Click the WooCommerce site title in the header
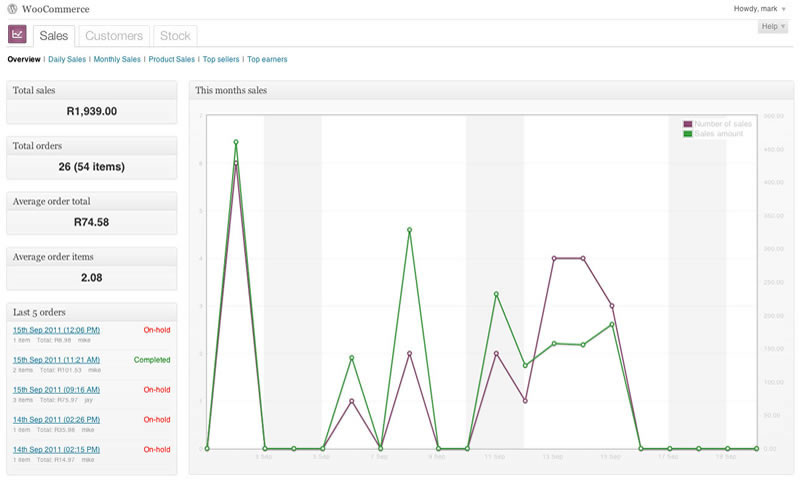Image resolution: width=800 pixels, height=480 pixels. coord(54,9)
